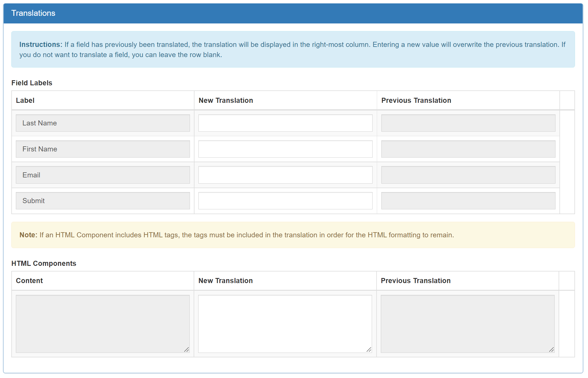Click resize handle of New Translation textarea
Viewport: 588px width, 378px height.
(x=369, y=350)
